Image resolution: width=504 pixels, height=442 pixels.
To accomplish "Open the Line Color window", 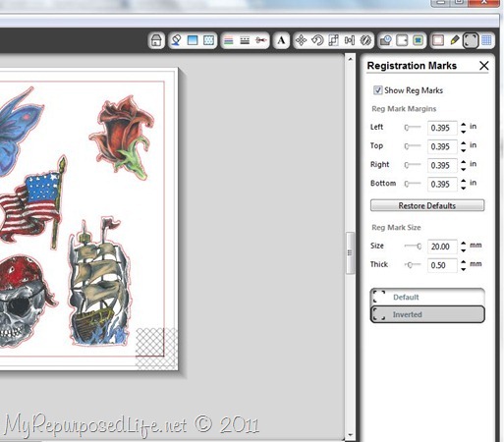I will [x=229, y=40].
